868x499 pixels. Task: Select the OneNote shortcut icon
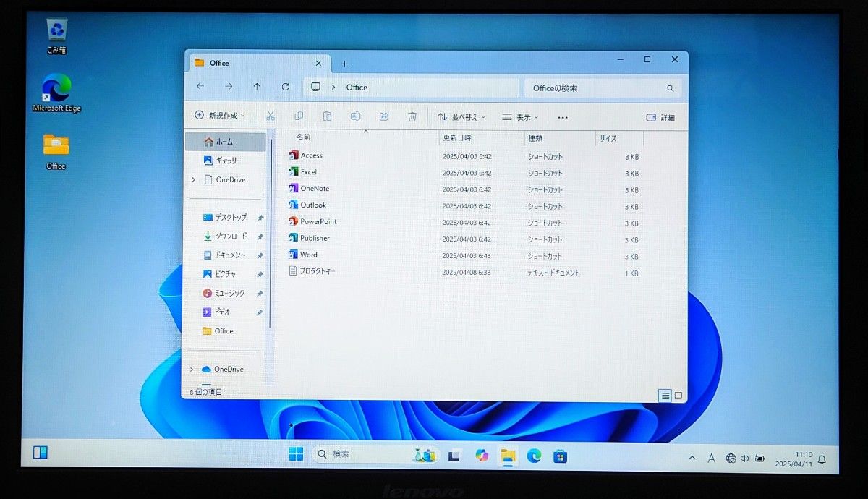click(x=294, y=189)
